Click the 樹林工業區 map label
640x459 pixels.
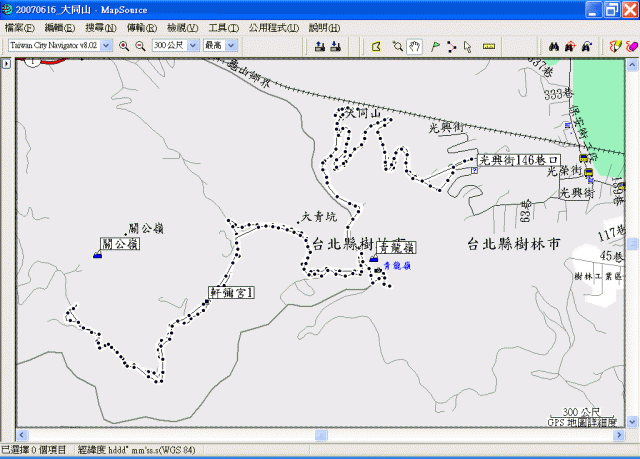pos(598,276)
